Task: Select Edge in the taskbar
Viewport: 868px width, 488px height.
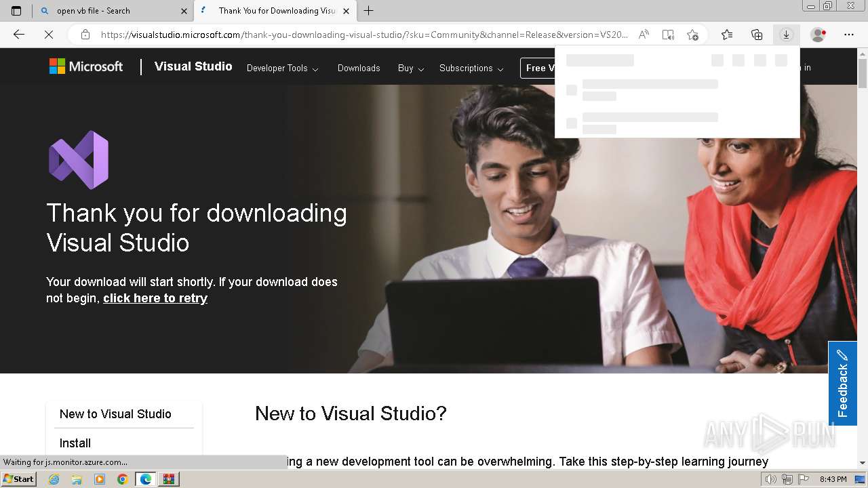Action: pos(146,479)
